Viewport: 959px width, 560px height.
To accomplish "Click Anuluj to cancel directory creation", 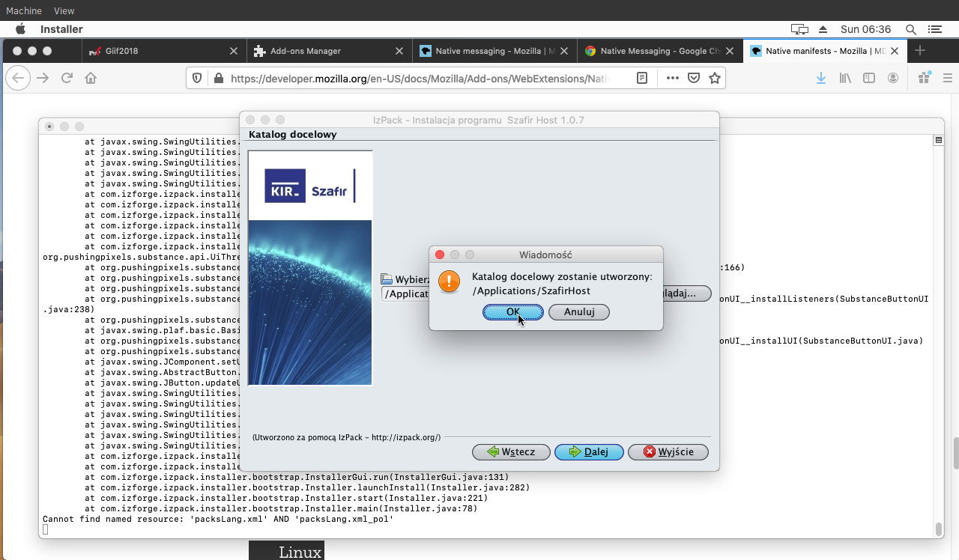I will click(578, 312).
